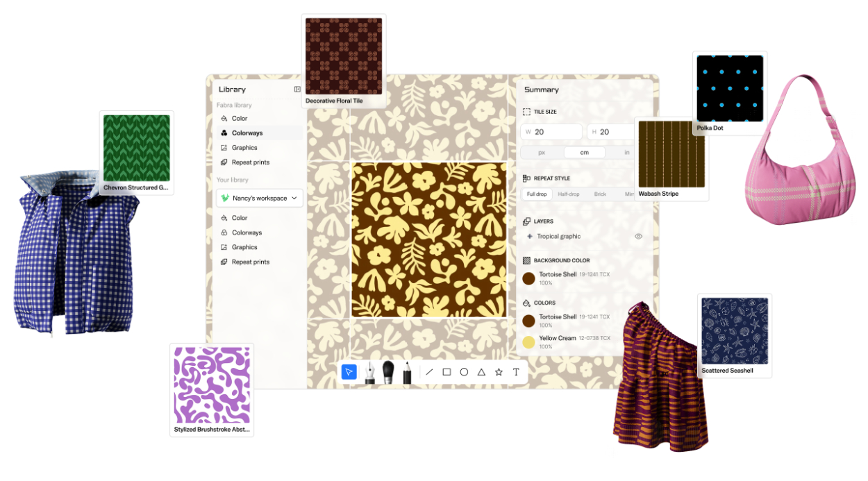This screenshot has height=481, width=868.
Task: Hide the Tropical graphic layer
Action: [638, 236]
